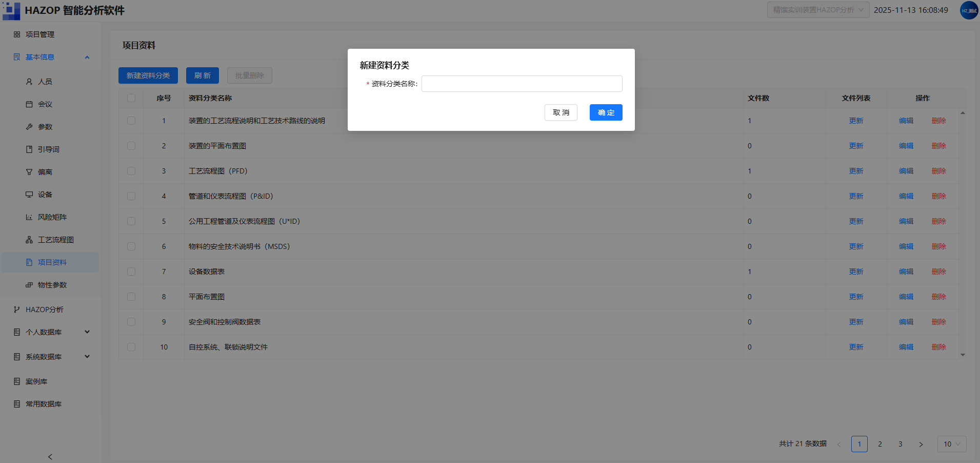This screenshot has height=463, width=980.
Task: Check the checkbox for 工艺流程图（PFD）row
Action: point(131,171)
